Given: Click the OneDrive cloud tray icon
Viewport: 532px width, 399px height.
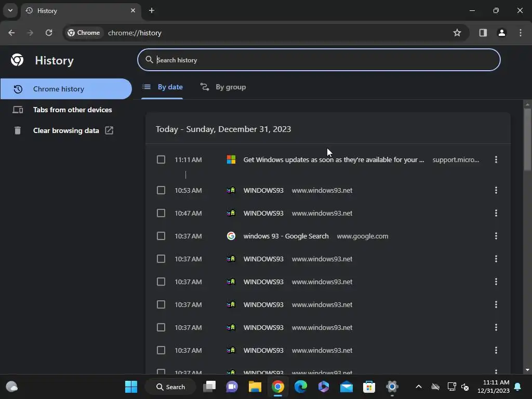Looking at the screenshot, I should (x=435, y=387).
